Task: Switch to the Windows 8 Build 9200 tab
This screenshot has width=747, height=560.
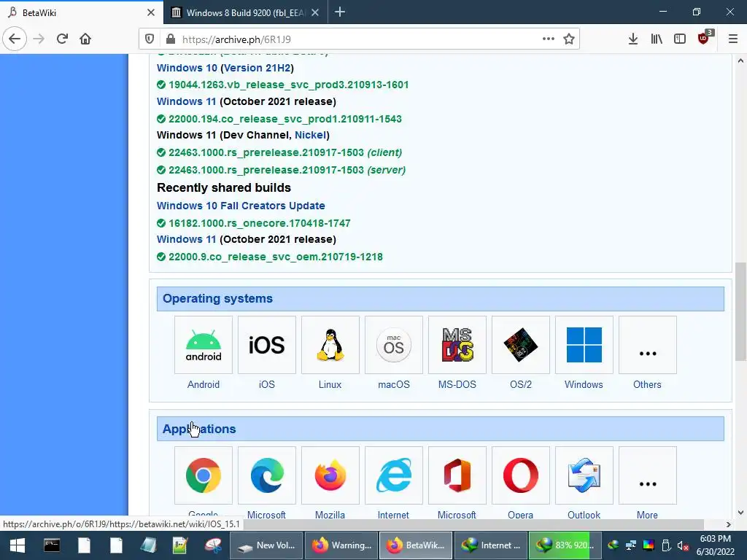Action: 239,13
